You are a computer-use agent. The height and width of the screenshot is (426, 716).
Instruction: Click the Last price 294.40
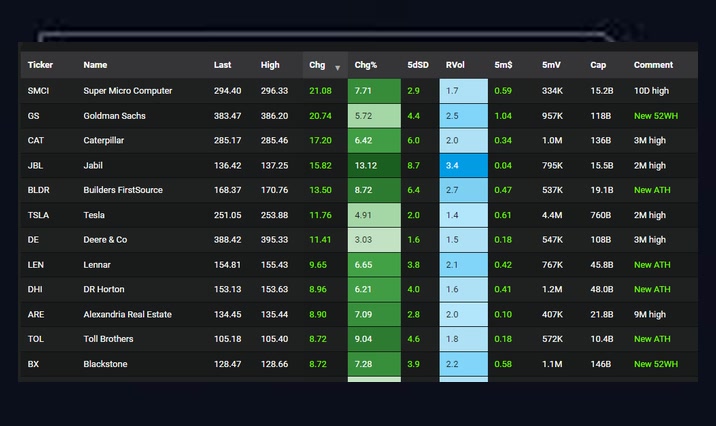(227, 91)
